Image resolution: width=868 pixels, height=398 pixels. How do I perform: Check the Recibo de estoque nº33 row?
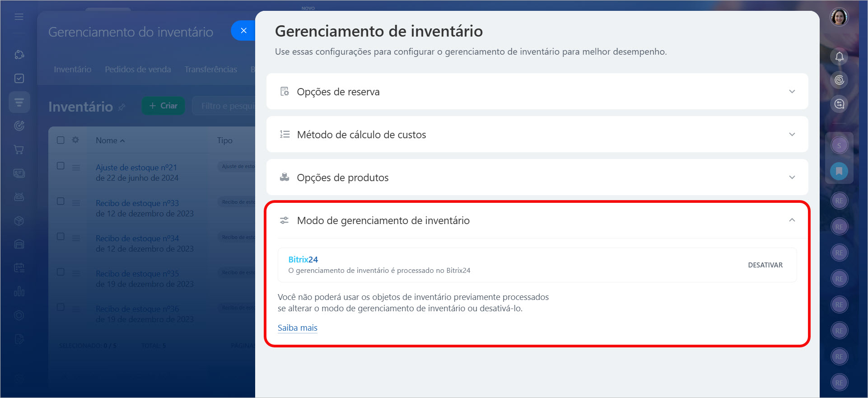[x=61, y=201]
